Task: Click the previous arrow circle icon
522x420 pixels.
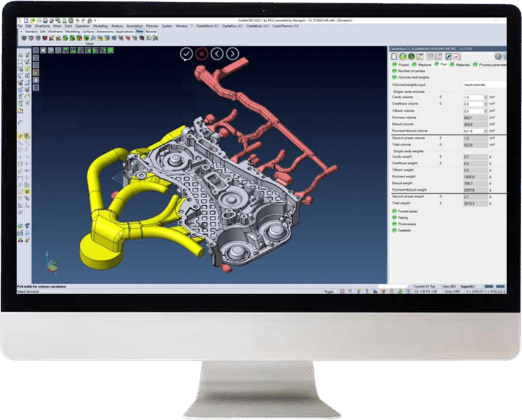Action: coord(217,54)
